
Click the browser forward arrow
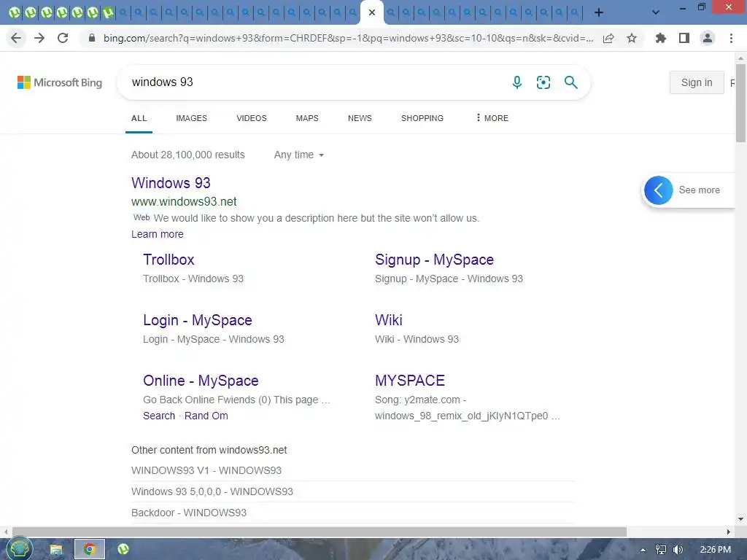click(x=39, y=38)
